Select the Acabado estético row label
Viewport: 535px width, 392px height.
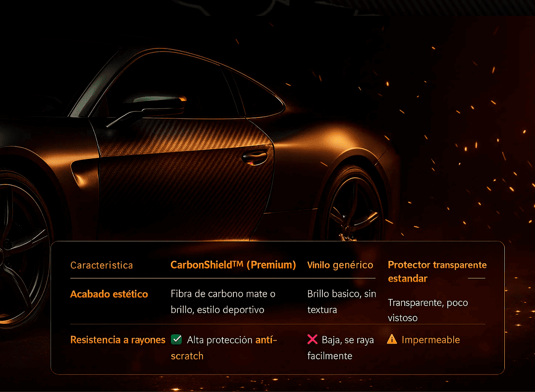point(109,294)
